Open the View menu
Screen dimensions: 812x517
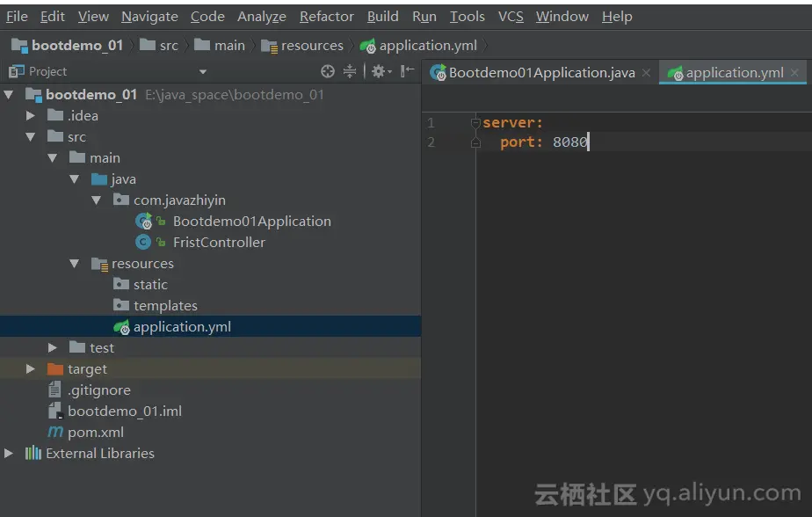93,17
